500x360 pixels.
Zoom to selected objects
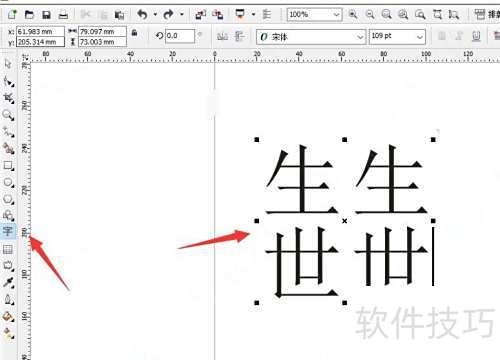pos(387,14)
